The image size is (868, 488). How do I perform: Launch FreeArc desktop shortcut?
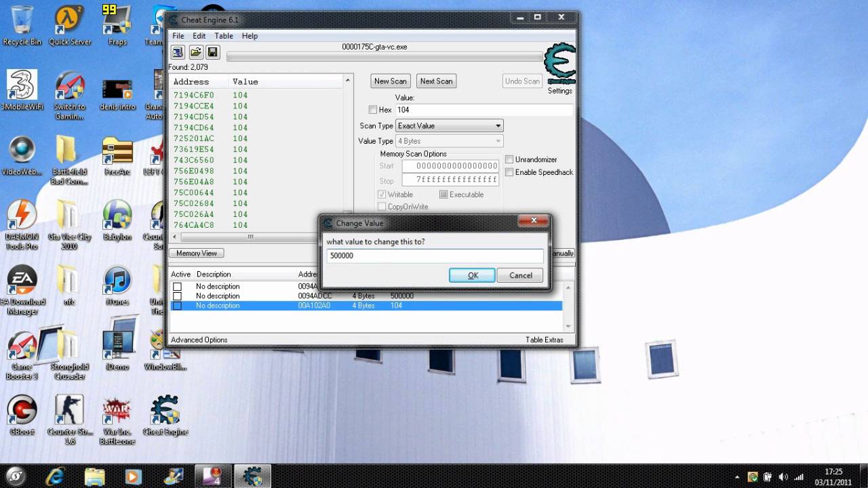point(117,157)
